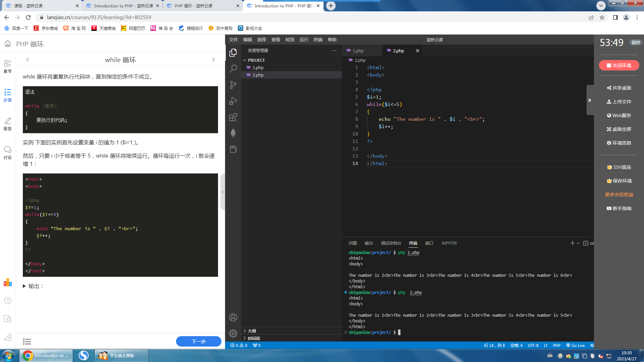644x362 pixels.
Task: Click the 延时 extend time badge
Action: (635, 43)
